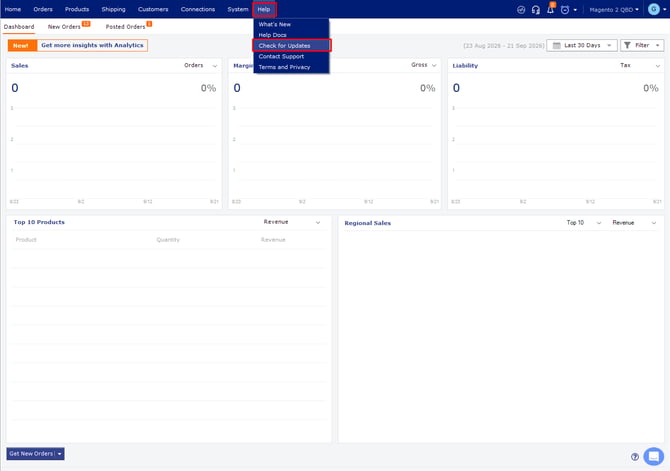Open the analytics speedometer icon in header
The width and height of the screenshot is (670, 471).
click(521, 9)
